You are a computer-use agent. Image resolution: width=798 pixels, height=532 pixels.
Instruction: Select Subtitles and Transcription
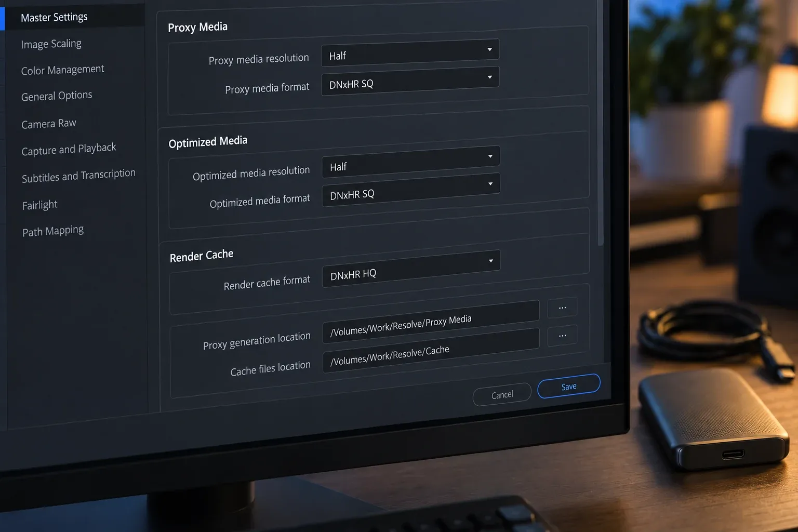pos(78,176)
